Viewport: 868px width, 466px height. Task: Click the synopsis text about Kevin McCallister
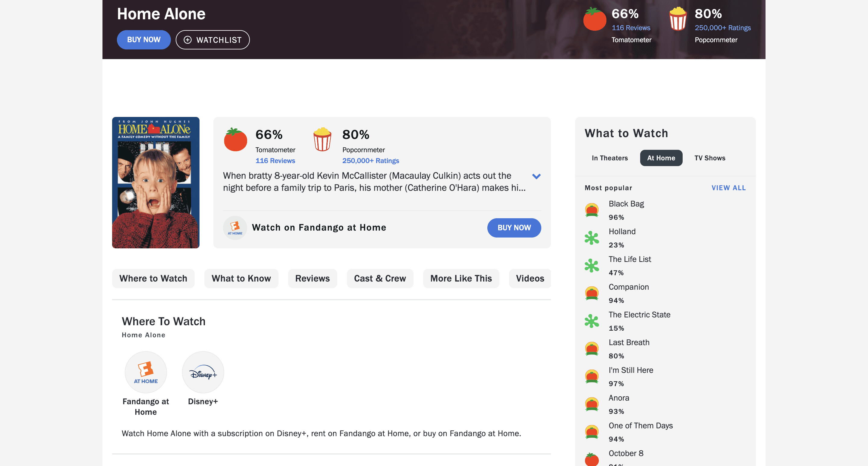pyautogui.click(x=374, y=182)
